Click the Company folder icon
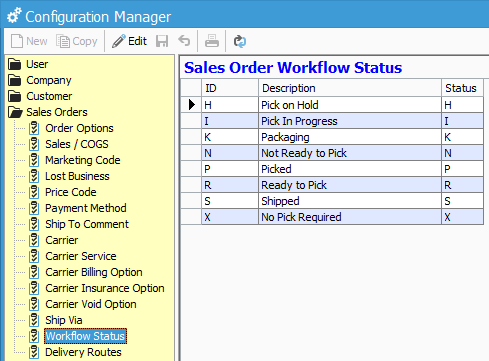The image size is (489, 361). point(15,80)
